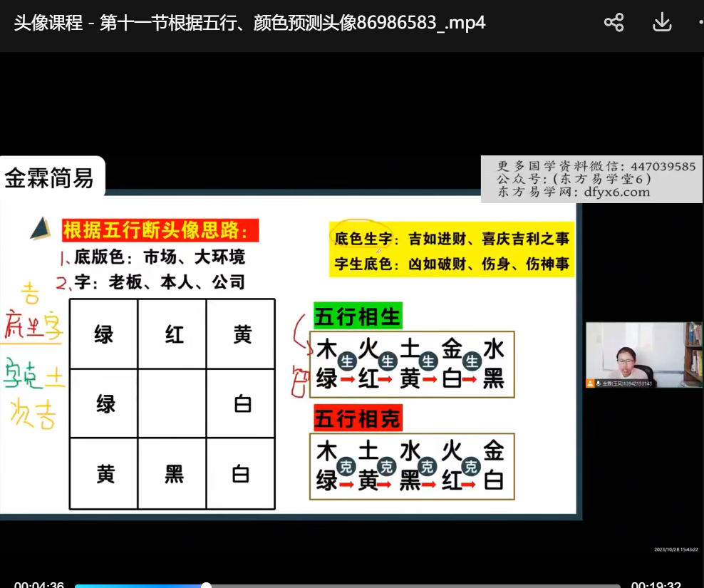Download the video using the download icon

[x=662, y=23]
